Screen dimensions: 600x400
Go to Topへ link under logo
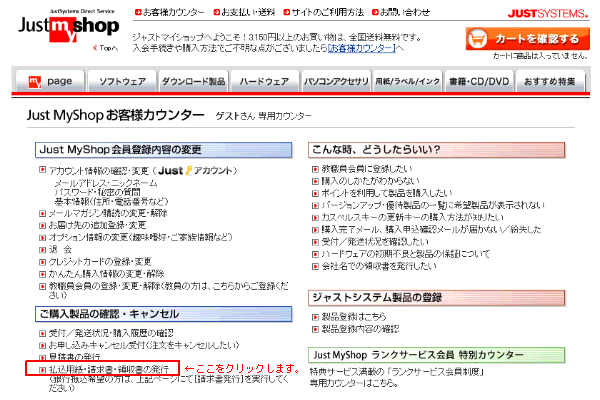click(x=106, y=48)
